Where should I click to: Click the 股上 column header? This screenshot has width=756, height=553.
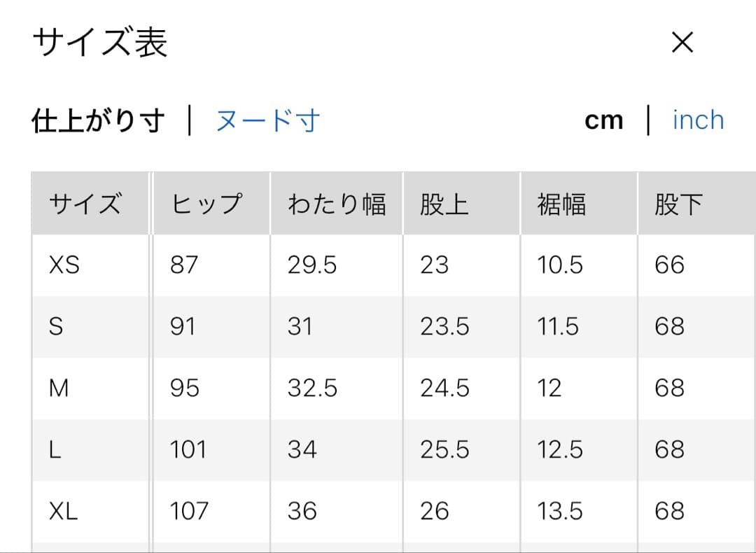click(x=444, y=204)
